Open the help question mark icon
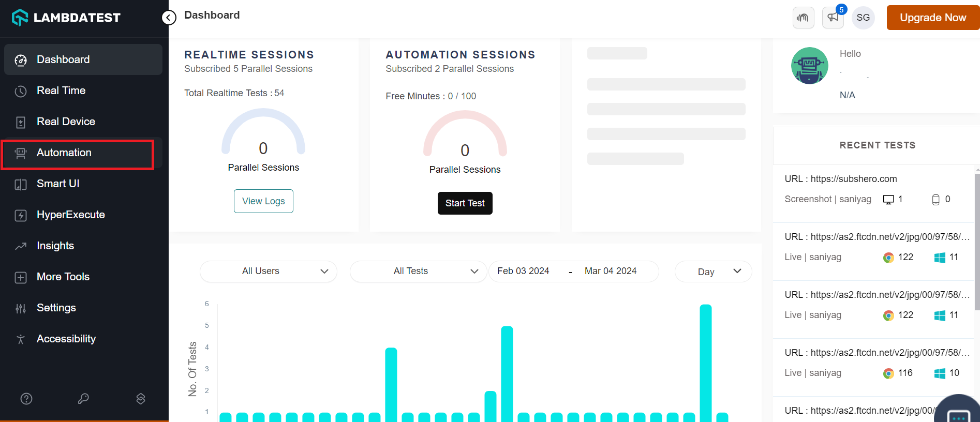The height and width of the screenshot is (422, 980). coord(26,399)
